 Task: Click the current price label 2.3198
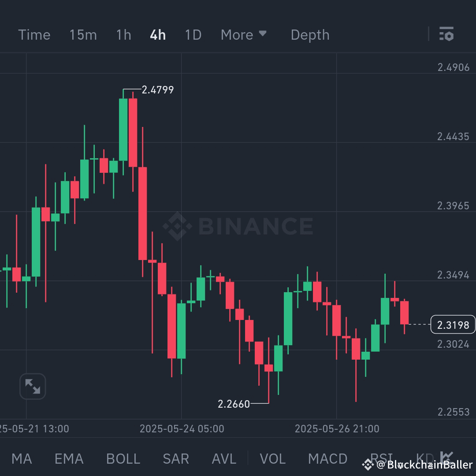click(453, 325)
